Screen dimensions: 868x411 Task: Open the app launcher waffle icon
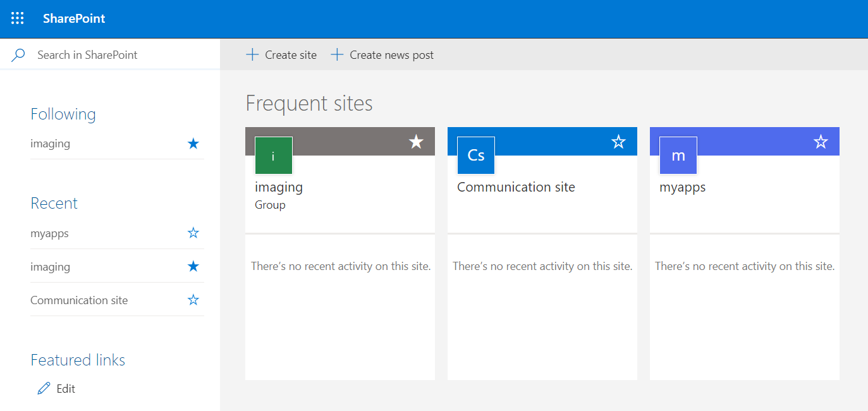[x=18, y=18]
